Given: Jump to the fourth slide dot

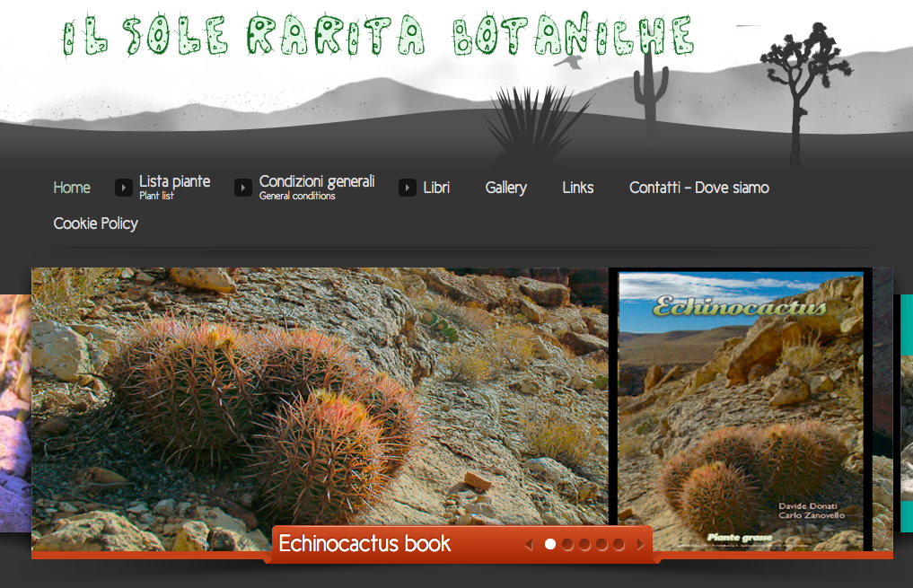Looking at the screenshot, I should click(x=601, y=544).
